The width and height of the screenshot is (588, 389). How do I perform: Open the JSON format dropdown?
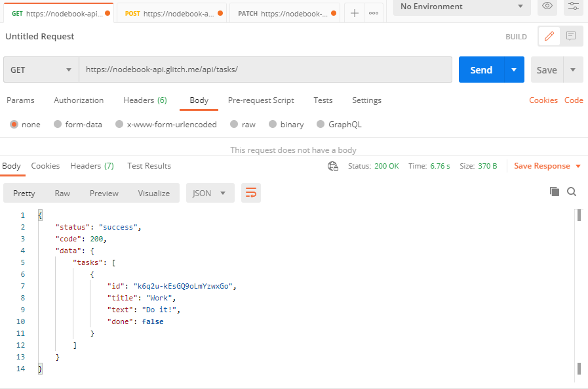pyautogui.click(x=210, y=193)
